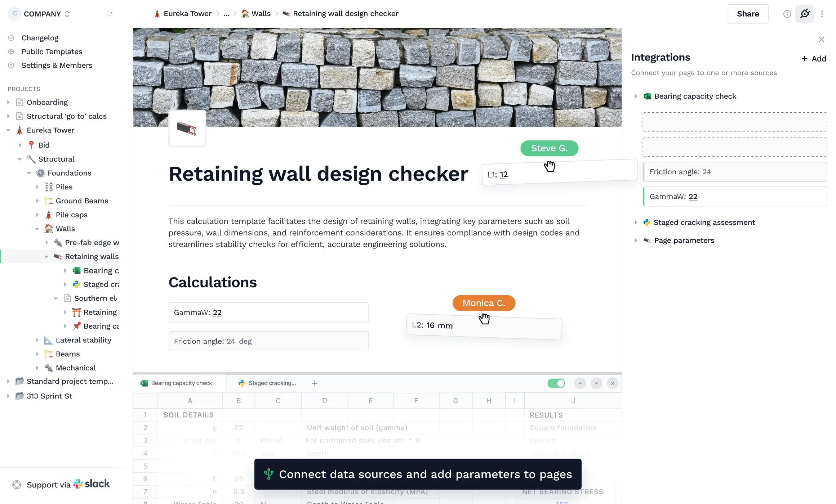Open the integrations plug icon in the top toolbar

[805, 14]
